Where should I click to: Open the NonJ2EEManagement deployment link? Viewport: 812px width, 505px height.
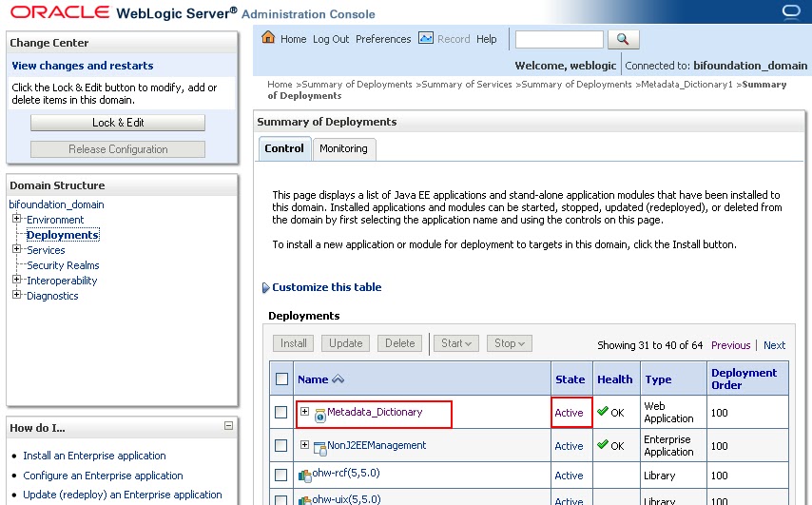377,445
